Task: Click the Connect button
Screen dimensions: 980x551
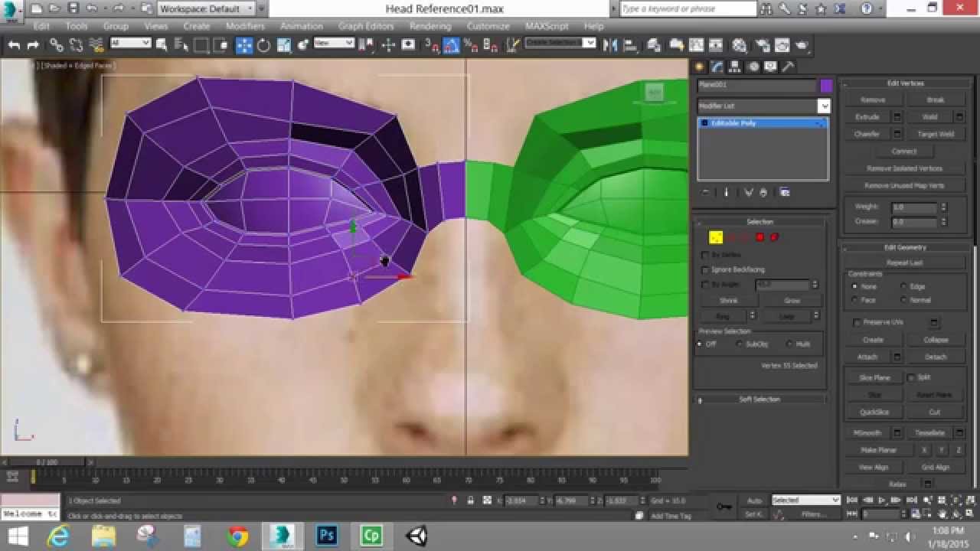Action: [903, 151]
